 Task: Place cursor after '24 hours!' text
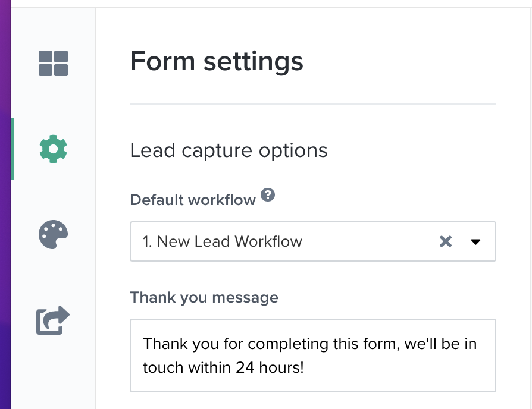305,367
